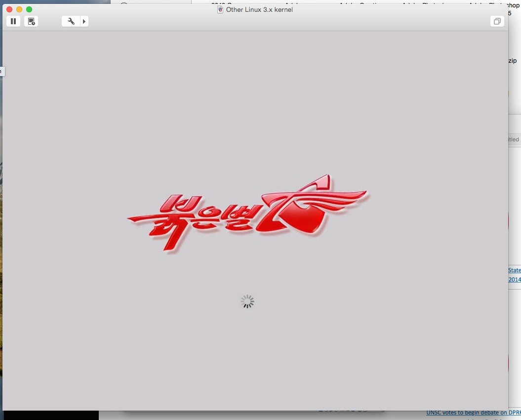
Task: Open the 'State' link in background window
Action: (x=515, y=270)
